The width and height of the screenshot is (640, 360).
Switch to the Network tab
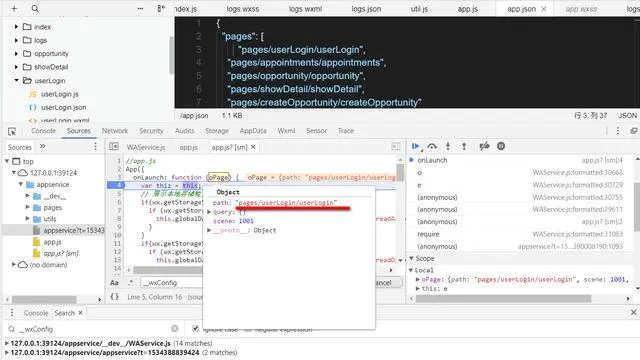pyautogui.click(x=115, y=131)
